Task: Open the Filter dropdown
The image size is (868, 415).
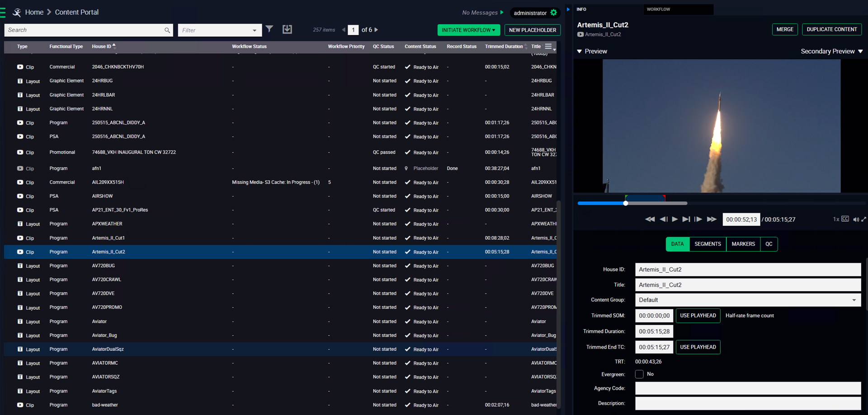Action: pos(220,30)
